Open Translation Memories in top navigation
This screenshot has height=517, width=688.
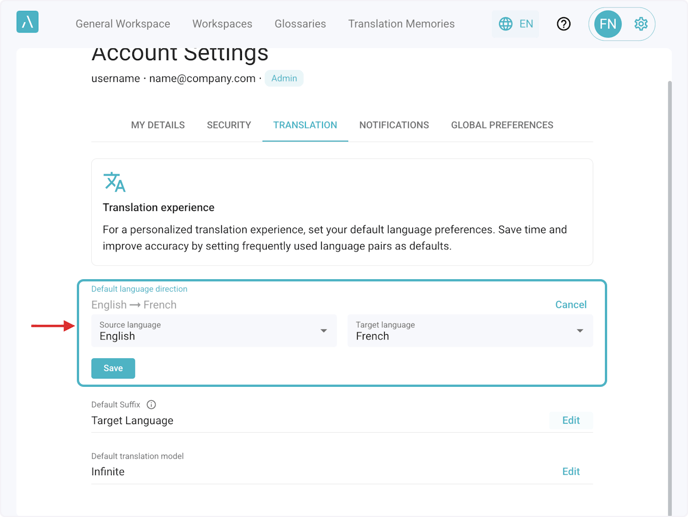pyautogui.click(x=401, y=24)
